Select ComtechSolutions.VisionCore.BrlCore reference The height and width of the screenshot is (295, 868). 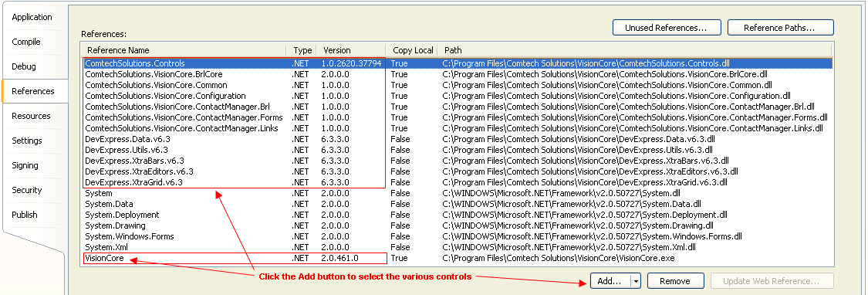tap(458, 74)
